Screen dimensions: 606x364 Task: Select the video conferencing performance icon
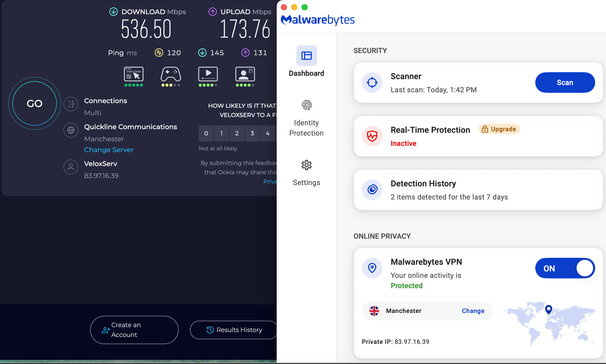click(x=245, y=75)
